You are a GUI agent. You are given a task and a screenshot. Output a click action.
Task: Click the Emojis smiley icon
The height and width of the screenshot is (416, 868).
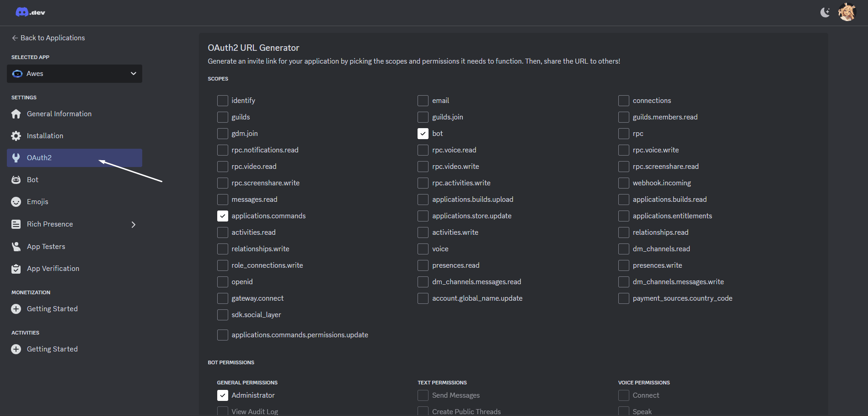coord(16,202)
